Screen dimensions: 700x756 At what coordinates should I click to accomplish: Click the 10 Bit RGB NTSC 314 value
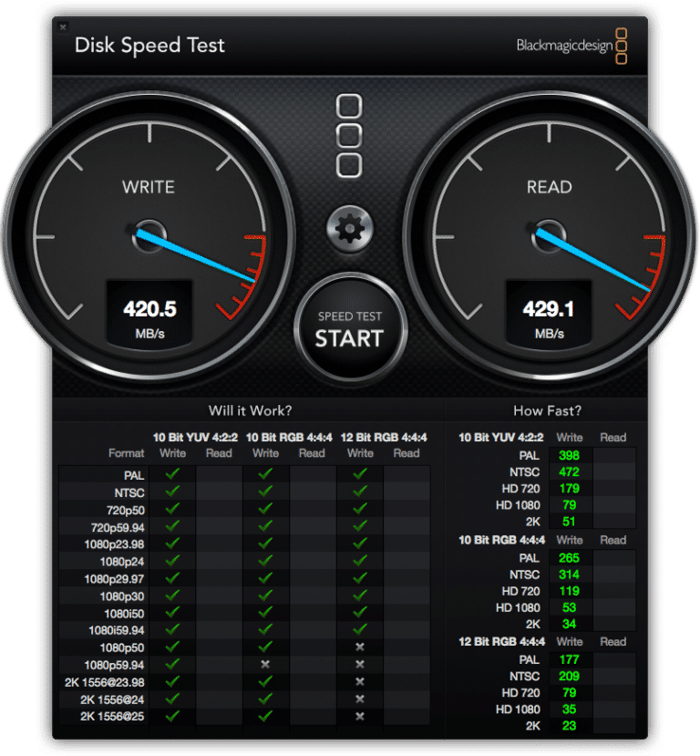[x=569, y=575]
